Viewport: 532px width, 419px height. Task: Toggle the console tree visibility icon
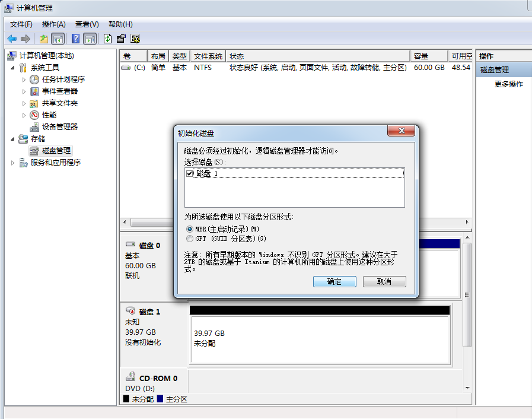click(58, 39)
